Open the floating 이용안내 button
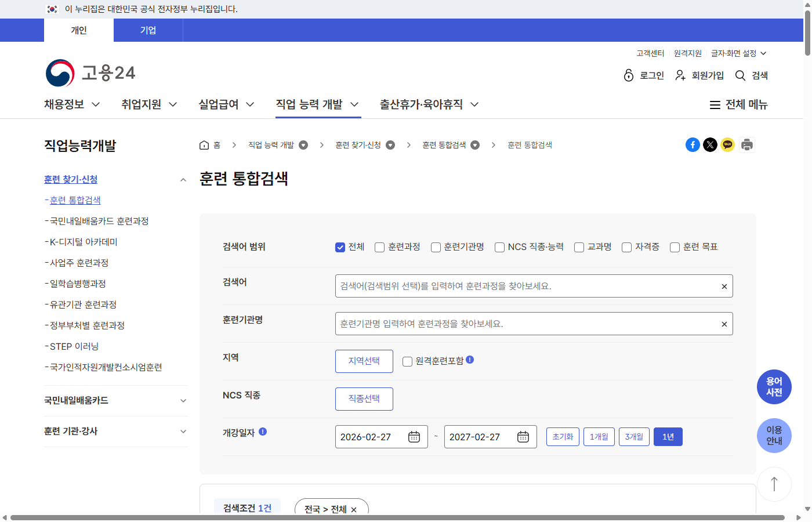 point(774,435)
